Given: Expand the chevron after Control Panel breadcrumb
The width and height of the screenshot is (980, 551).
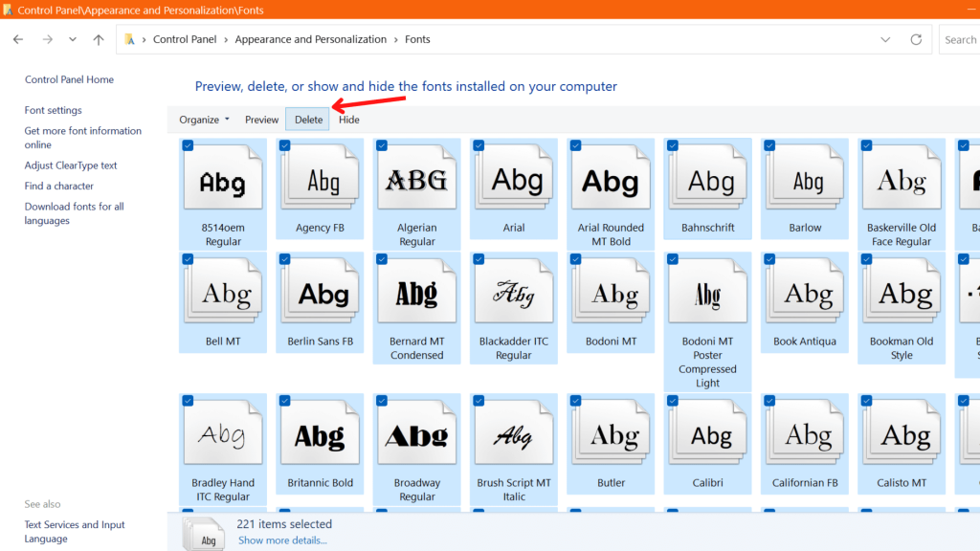Looking at the screenshot, I should pyautogui.click(x=226, y=39).
